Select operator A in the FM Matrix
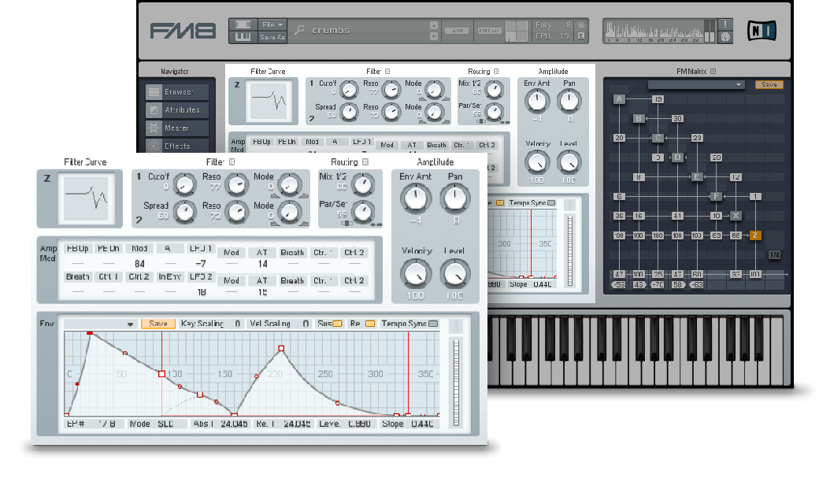Screen dimensions: 819x504 [x=619, y=99]
